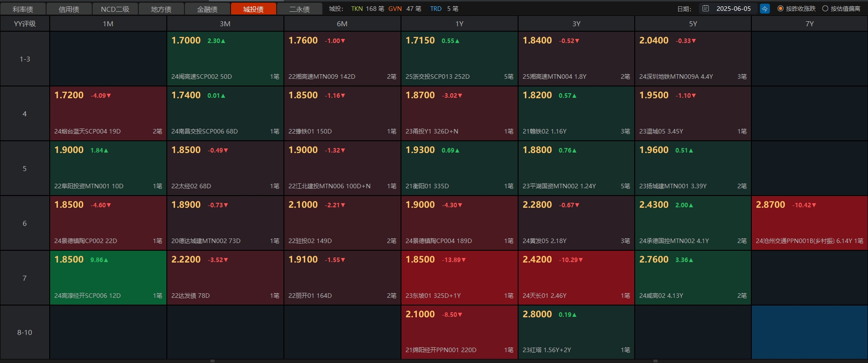Click the 1M column header
This screenshot has width=868, height=363.
tap(108, 24)
